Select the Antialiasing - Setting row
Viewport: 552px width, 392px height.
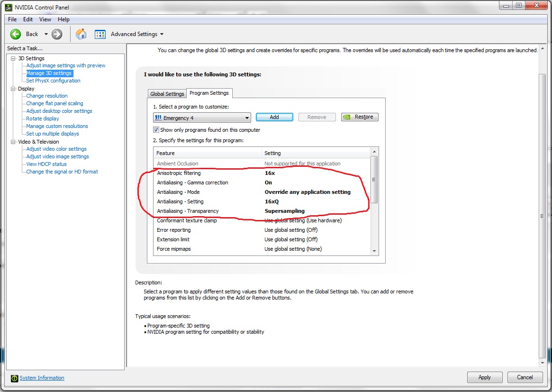pos(262,202)
